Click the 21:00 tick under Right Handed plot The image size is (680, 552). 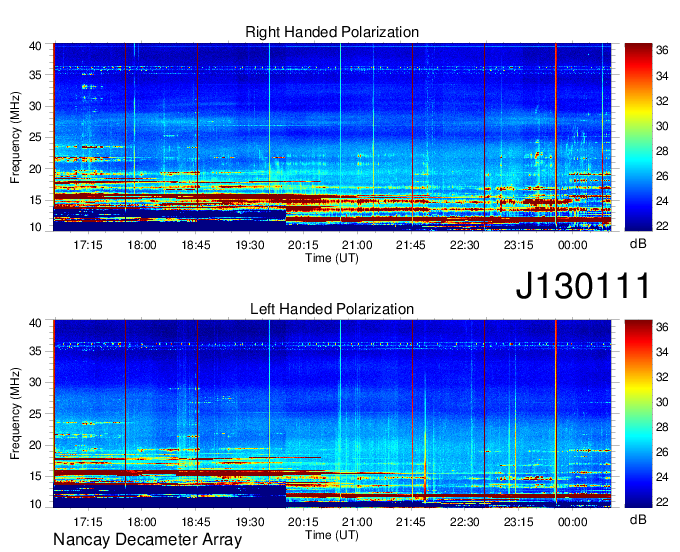coord(357,245)
